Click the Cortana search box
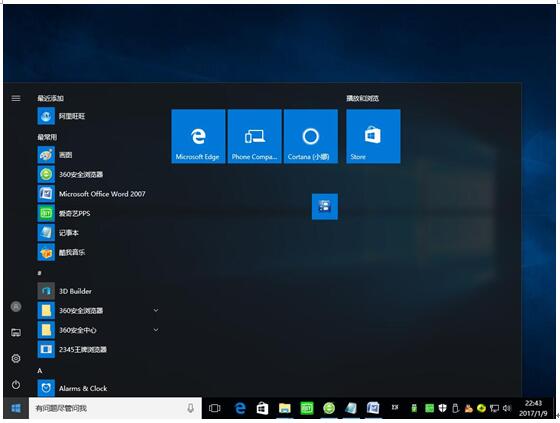This screenshot has height=423, width=560. pos(115,408)
